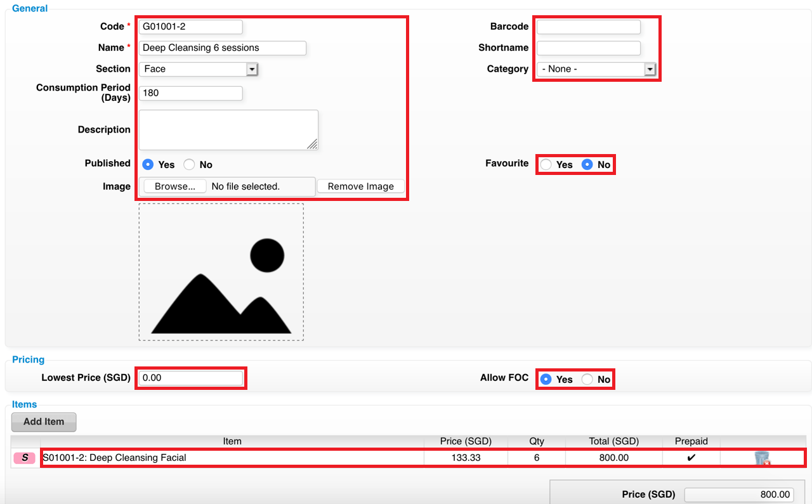
Task: Click the 133.33 price cell
Action: coord(466,458)
